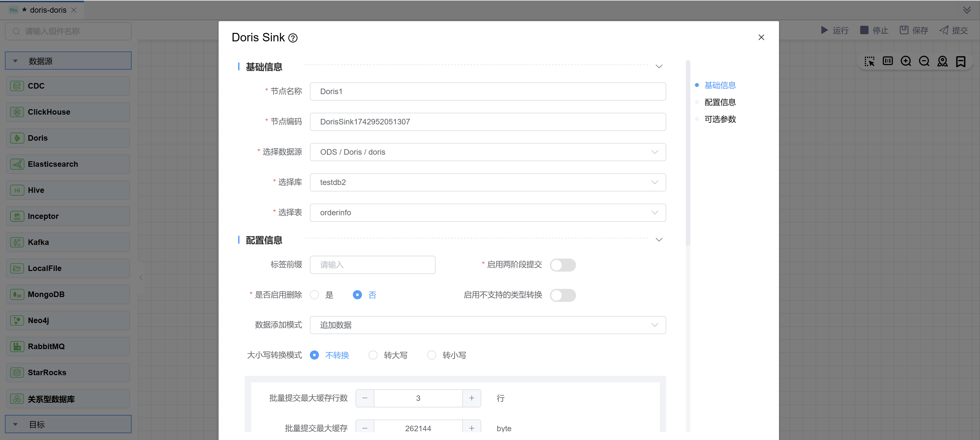Toggle 启用不支持的类型转换 switch
This screenshot has width=980, height=440.
(x=562, y=295)
